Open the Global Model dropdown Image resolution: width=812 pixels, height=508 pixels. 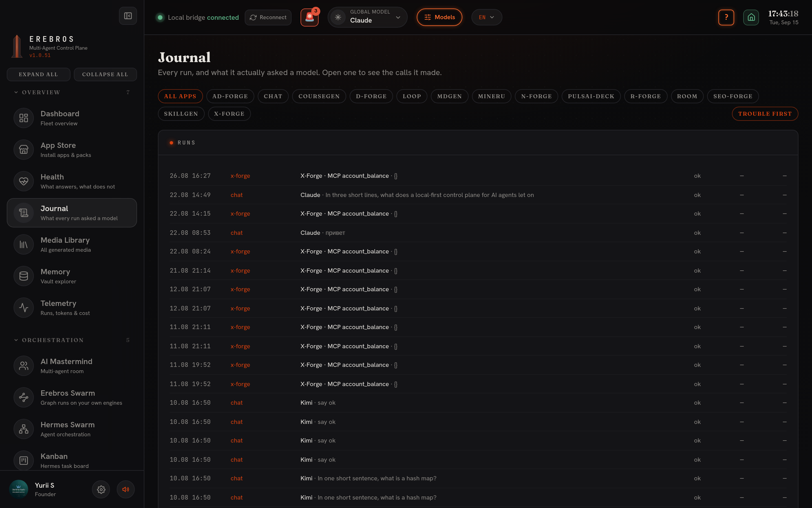[x=367, y=17]
